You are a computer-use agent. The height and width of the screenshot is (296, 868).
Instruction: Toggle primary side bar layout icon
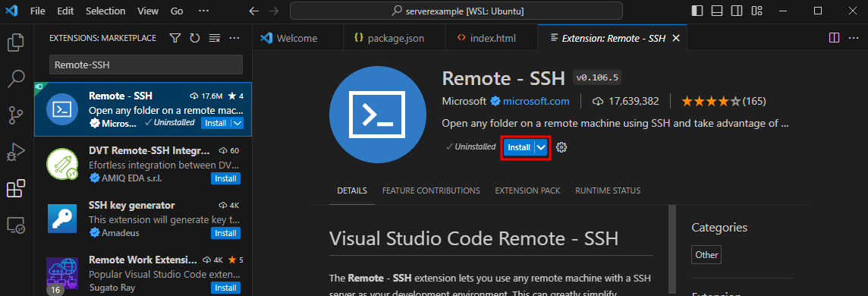pyautogui.click(x=697, y=11)
